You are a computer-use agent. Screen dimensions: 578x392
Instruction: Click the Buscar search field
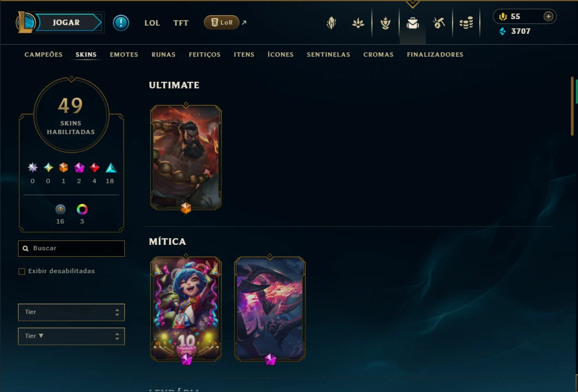pos(71,249)
